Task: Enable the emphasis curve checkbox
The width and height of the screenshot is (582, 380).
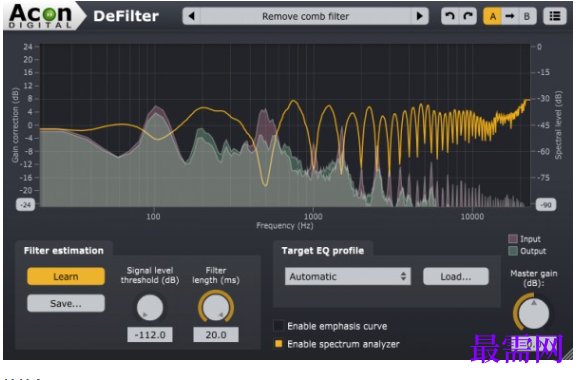Action: 278,326
